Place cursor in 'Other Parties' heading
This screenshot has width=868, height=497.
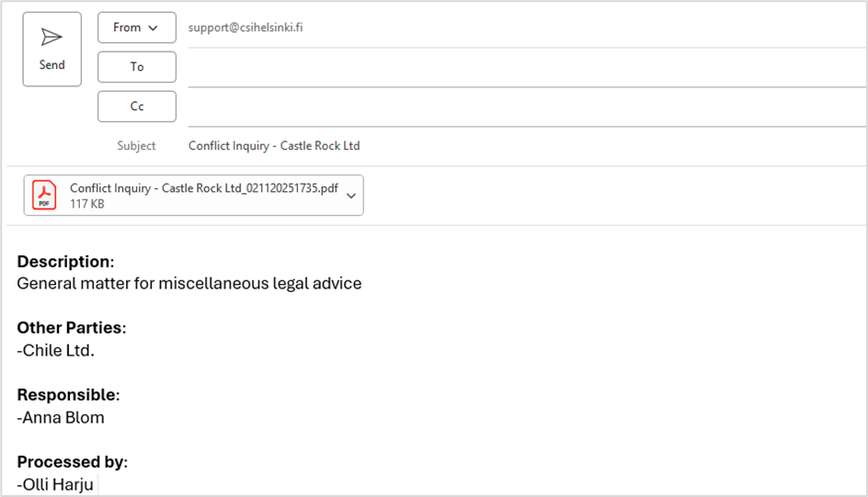coord(70,328)
